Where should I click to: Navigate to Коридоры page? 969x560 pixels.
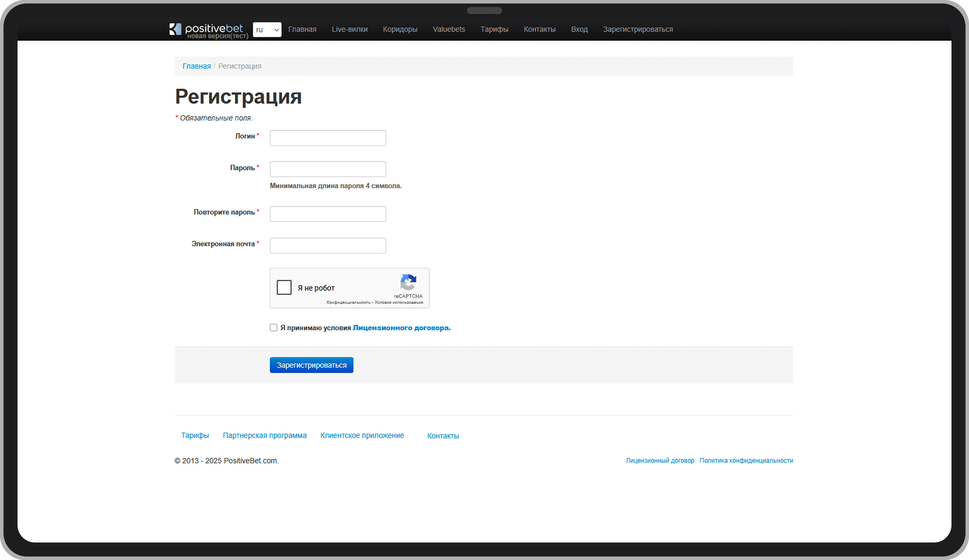click(x=400, y=29)
